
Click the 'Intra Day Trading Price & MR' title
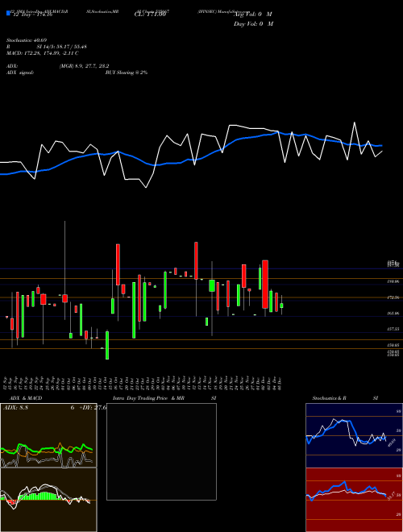click(x=148, y=398)
